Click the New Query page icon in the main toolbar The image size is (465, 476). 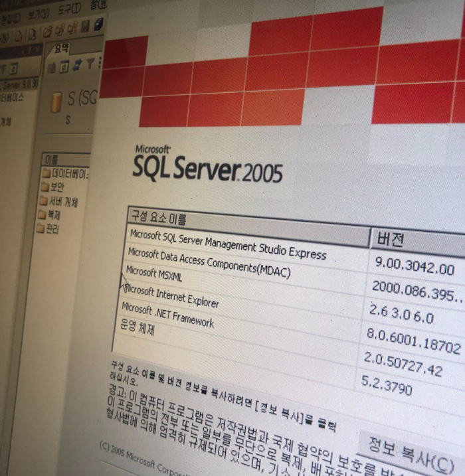pos(19,37)
